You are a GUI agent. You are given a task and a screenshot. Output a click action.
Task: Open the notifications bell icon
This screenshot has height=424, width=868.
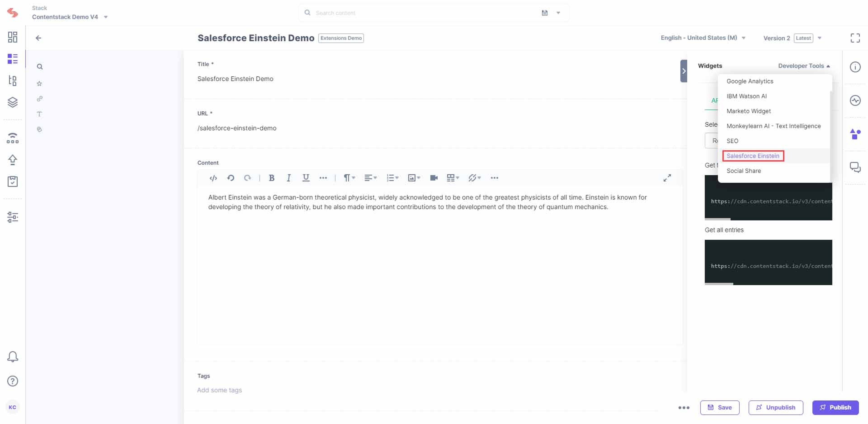pos(12,357)
